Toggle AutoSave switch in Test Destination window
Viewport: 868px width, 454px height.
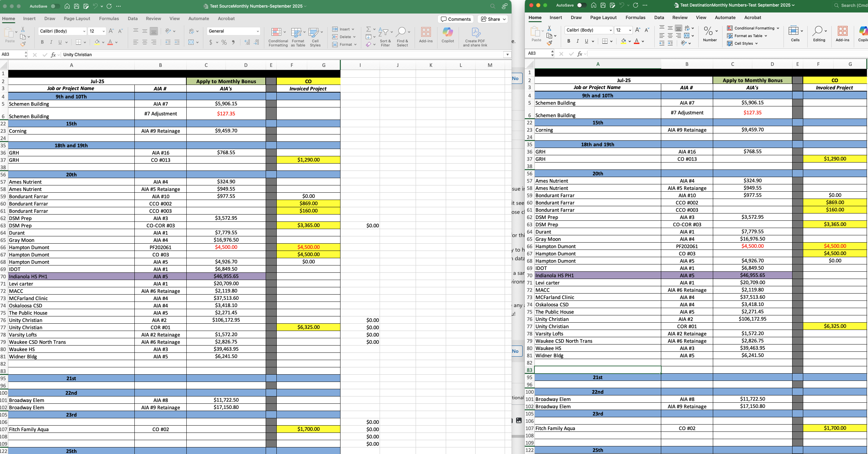(x=581, y=5)
